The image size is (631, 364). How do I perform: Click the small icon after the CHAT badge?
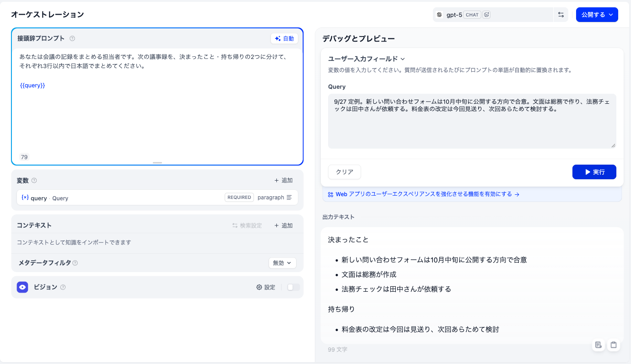click(487, 15)
